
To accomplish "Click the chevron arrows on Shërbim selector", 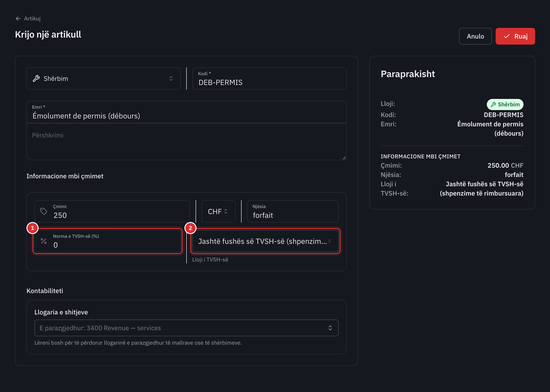I will (171, 78).
